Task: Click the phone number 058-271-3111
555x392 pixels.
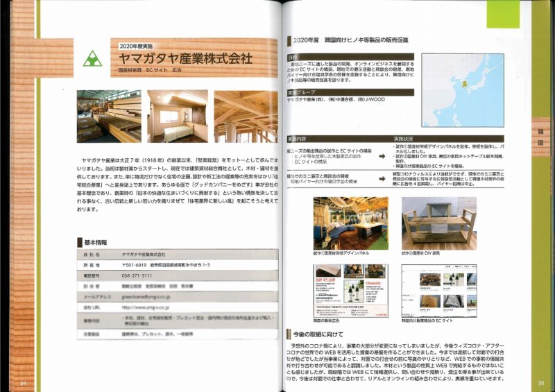Action: (137, 275)
